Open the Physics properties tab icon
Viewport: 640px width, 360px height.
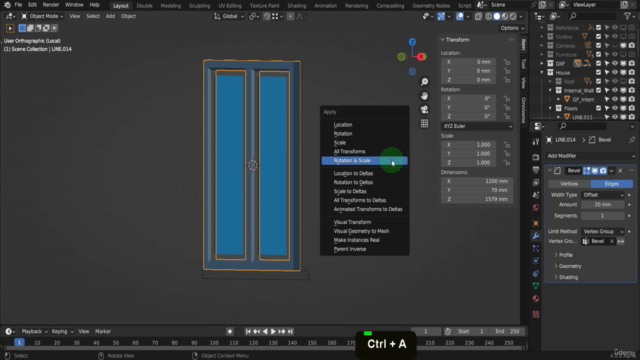click(x=536, y=261)
